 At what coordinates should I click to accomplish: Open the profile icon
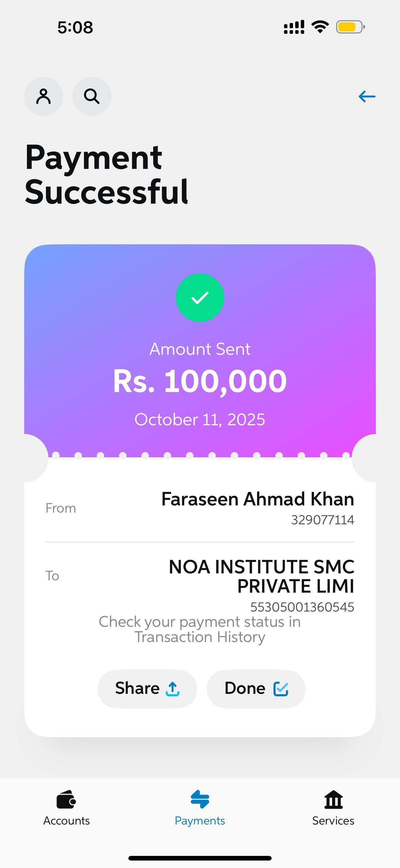click(x=43, y=96)
